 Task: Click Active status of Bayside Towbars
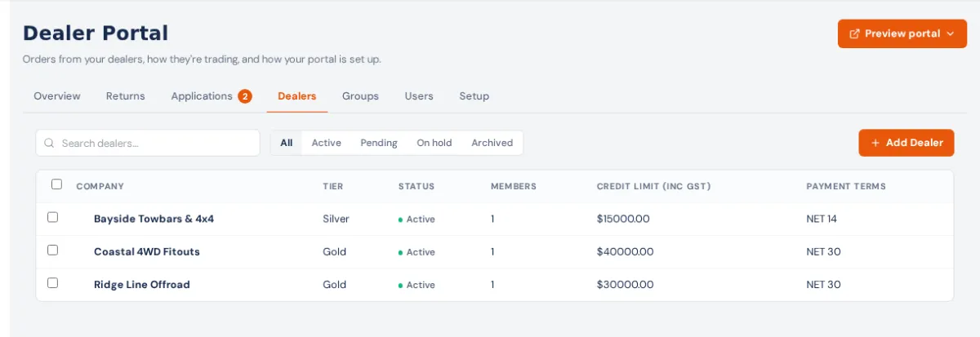[x=416, y=219]
